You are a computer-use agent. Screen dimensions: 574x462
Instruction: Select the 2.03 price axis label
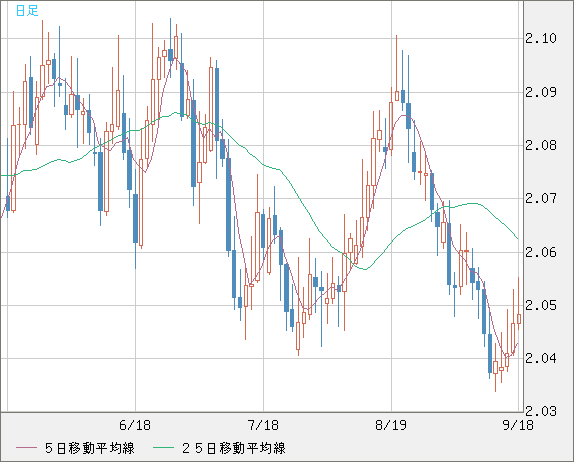[541, 411]
